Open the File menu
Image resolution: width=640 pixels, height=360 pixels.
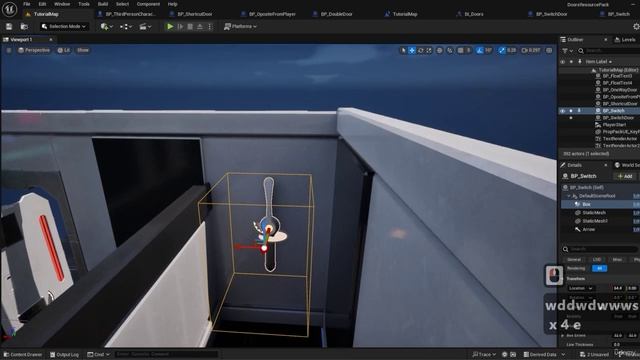coord(27,4)
